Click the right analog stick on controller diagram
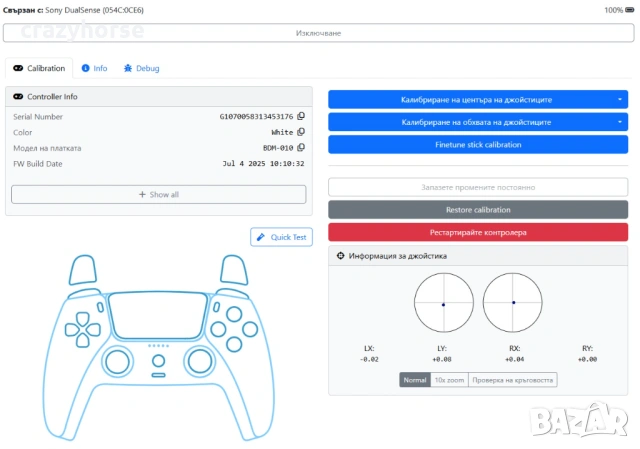 tap(200, 362)
